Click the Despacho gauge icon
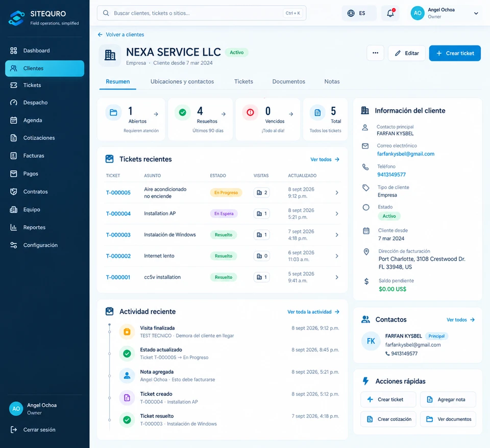The height and width of the screenshot is (448, 490). 13,103
